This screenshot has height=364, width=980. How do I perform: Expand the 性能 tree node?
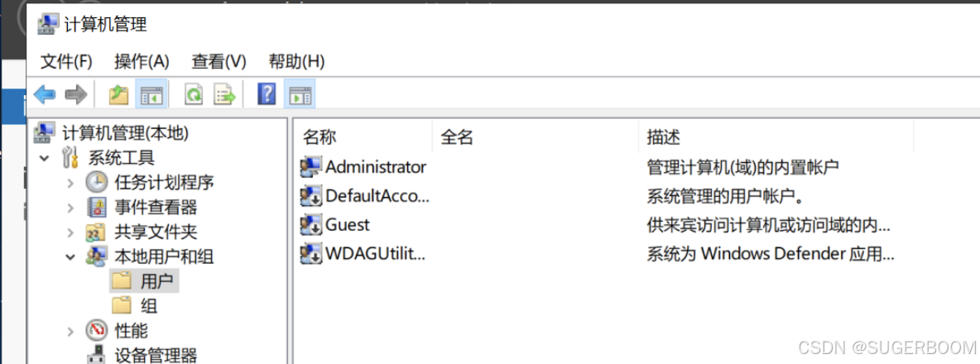[x=70, y=331]
